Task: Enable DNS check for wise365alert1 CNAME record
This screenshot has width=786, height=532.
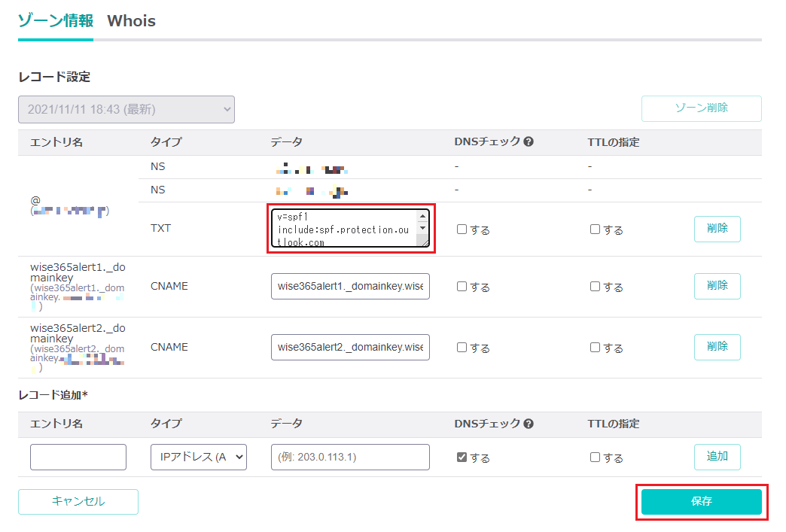Action: [x=462, y=287]
